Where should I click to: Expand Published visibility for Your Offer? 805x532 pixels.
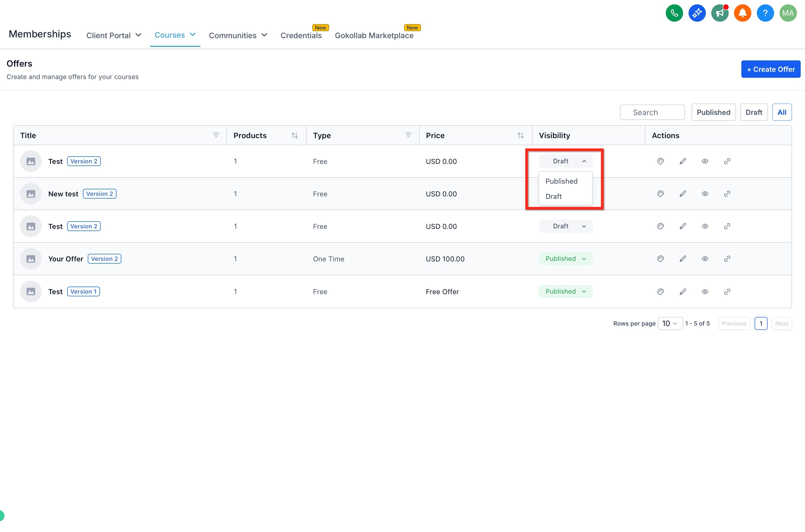[x=566, y=258]
